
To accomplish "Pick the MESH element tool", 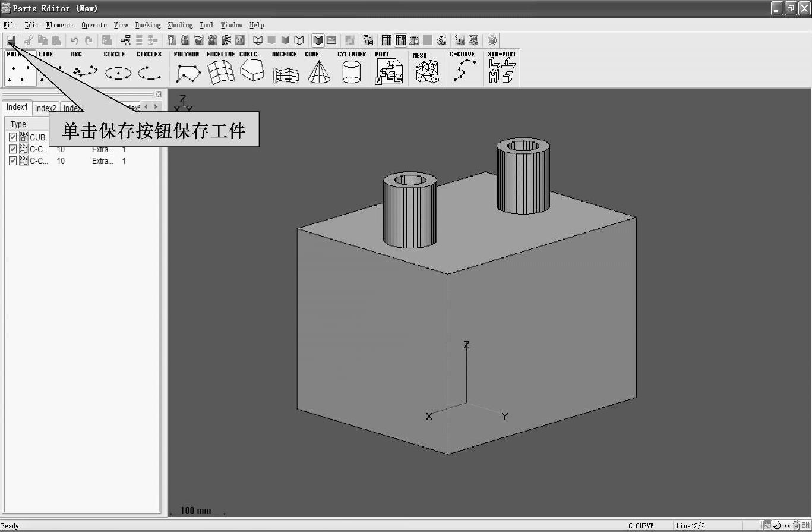I will point(426,69).
